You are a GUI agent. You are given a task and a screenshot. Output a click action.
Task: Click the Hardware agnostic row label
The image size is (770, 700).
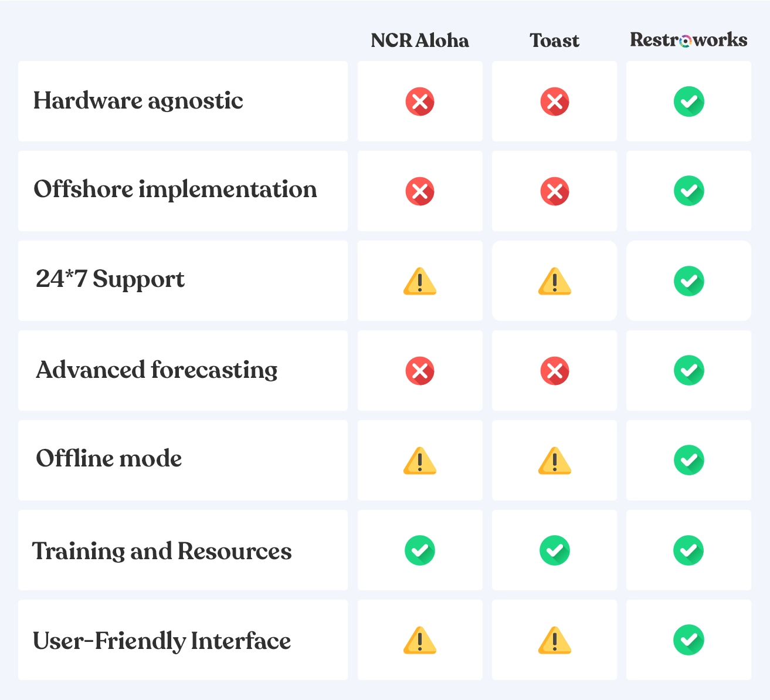click(x=138, y=101)
